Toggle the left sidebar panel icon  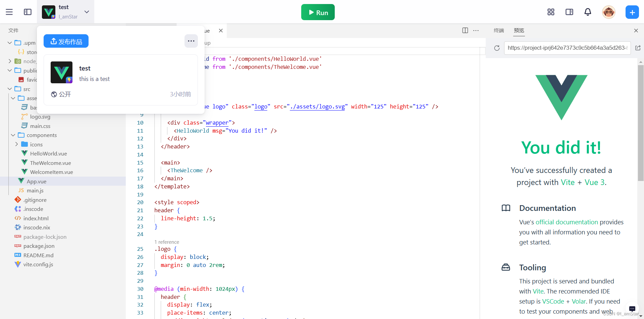click(28, 12)
